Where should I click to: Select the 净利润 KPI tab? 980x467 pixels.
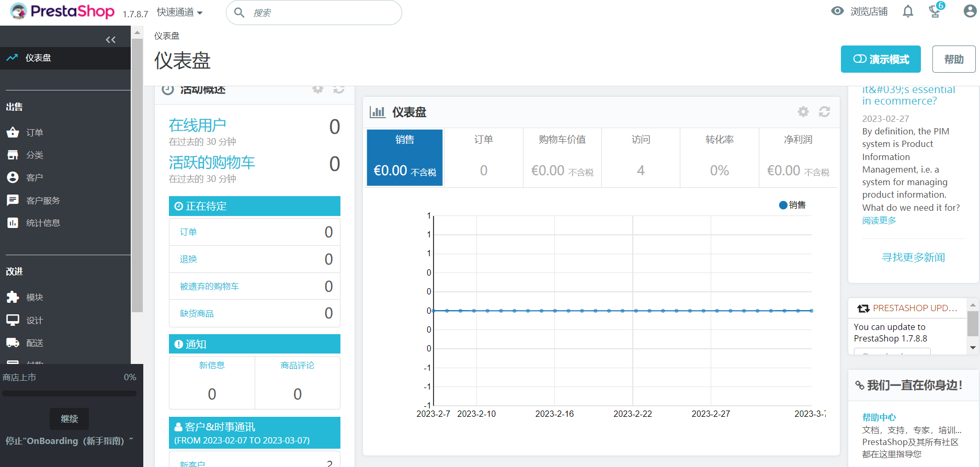798,157
